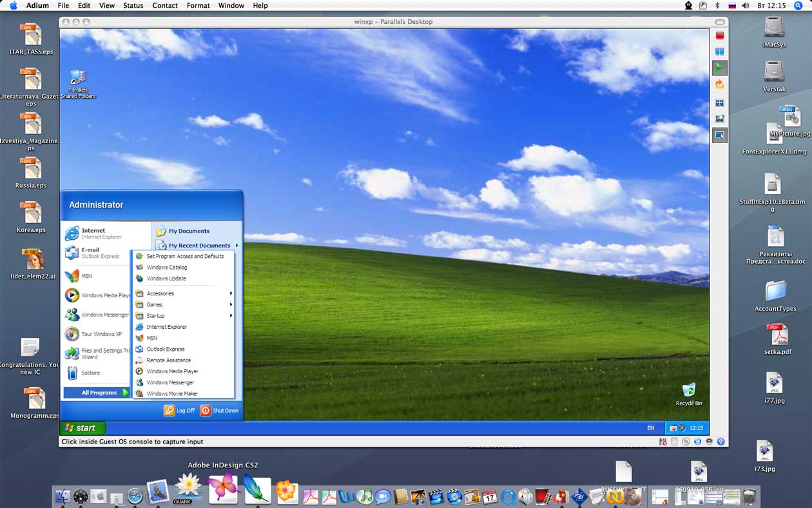The image size is (812, 508).
Task: Click the CD/DVD status icon in Parallels
Action: point(686,442)
